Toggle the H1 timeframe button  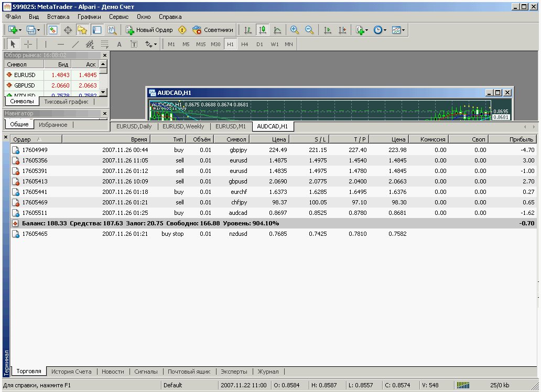coord(230,44)
